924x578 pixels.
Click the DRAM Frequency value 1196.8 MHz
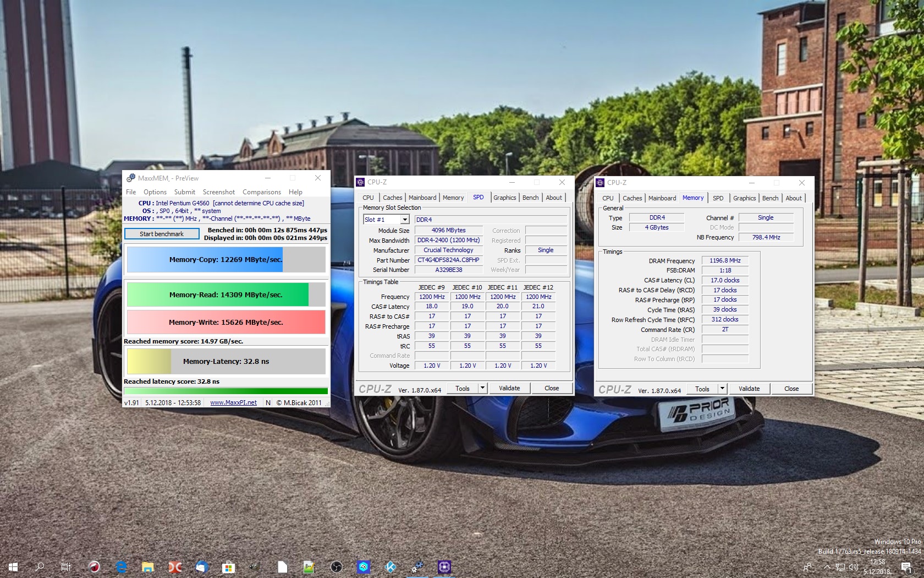coord(725,260)
